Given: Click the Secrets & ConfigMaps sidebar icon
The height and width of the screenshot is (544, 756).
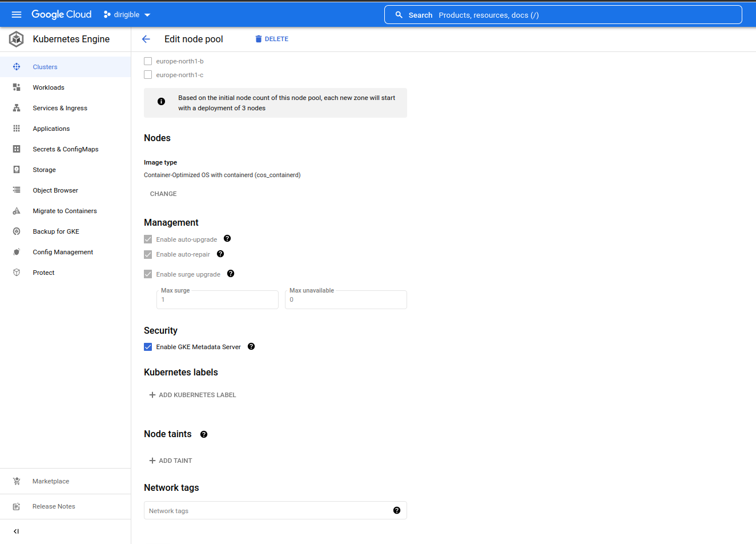Looking at the screenshot, I should [x=17, y=149].
